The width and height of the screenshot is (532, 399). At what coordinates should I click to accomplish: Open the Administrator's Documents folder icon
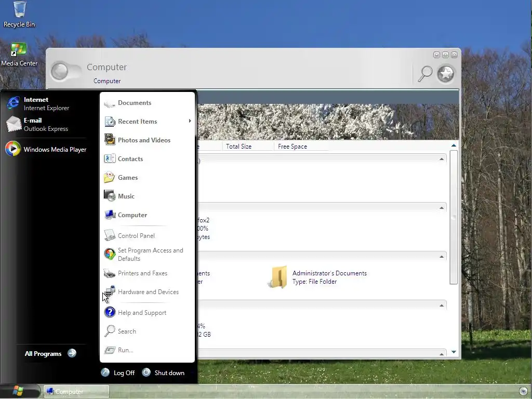(278, 277)
